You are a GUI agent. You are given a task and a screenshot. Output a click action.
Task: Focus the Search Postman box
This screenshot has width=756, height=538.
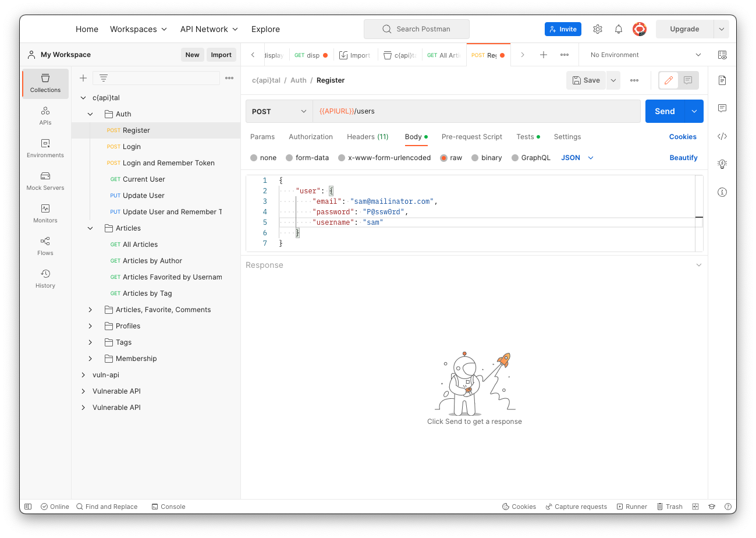pyautogui.click(x=417, y=29)
